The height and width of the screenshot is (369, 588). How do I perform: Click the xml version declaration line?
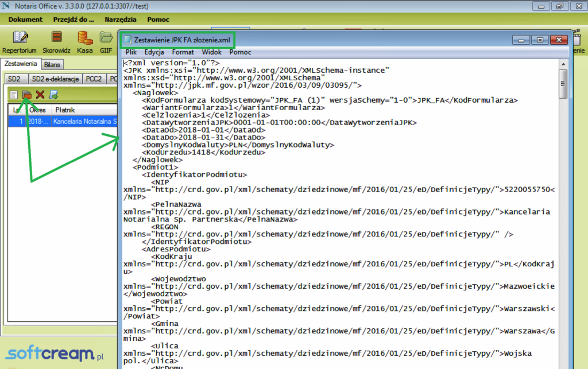(172, 63)
